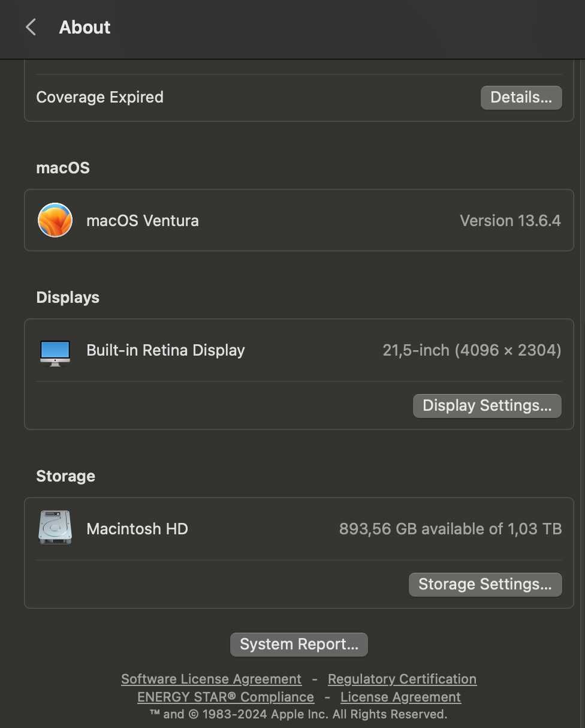Click the Storage section heading
The width and height of the screenshot is (585, 728).
(65, 476)
